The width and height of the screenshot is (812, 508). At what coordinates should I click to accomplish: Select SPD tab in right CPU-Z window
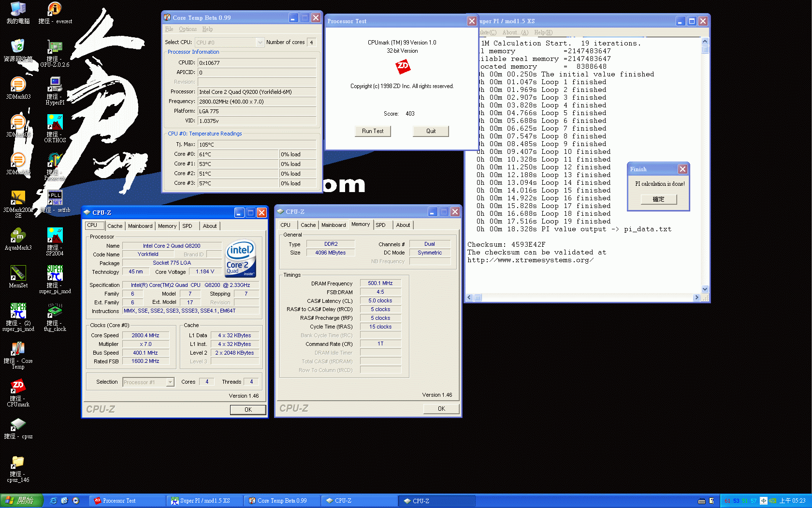click(381, 225)
